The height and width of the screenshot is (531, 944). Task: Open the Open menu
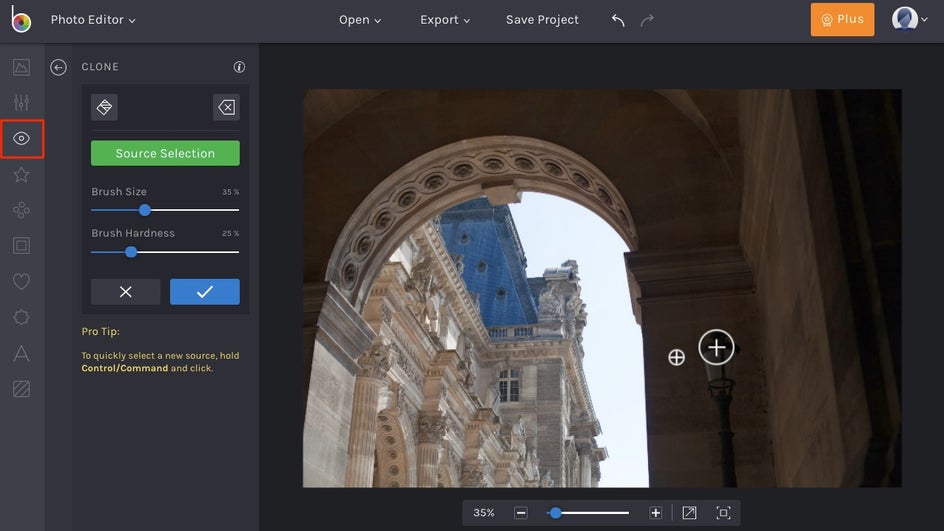coord(360,20)
